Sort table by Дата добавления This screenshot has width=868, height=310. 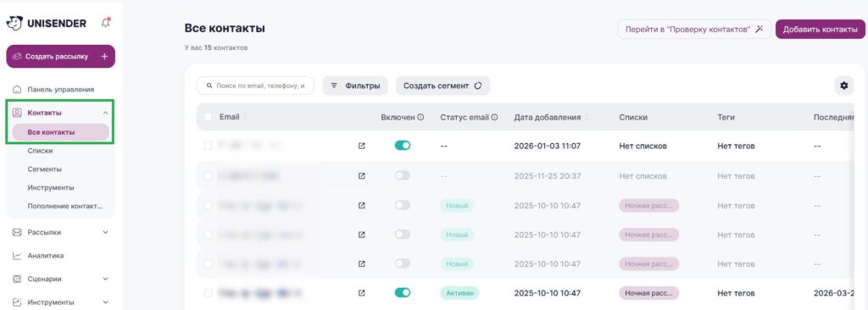(587, 118)
